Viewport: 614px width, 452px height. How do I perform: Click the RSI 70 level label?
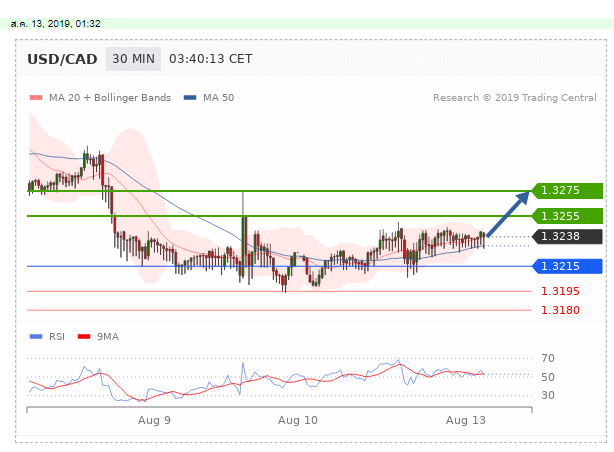click(x=548, y=358)
